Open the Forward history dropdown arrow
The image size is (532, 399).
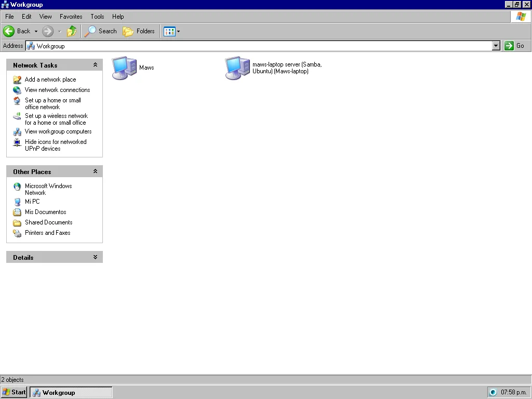click(x=60, y=32)
